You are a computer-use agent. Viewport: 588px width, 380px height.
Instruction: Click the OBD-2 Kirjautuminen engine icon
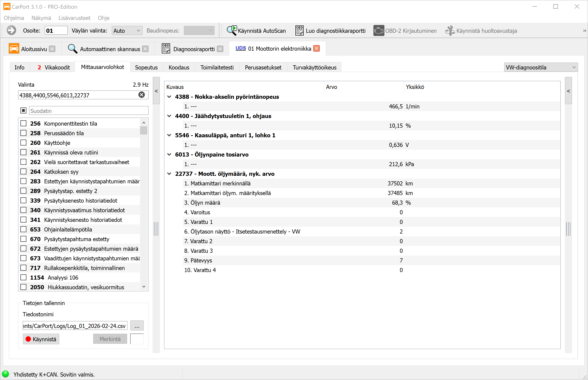(x=378, y=31)
